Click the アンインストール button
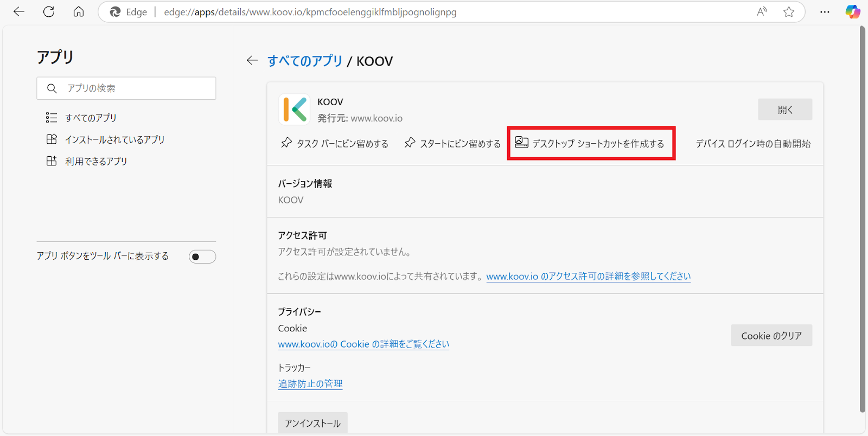 pyautogui.click(x=312, y=423)
